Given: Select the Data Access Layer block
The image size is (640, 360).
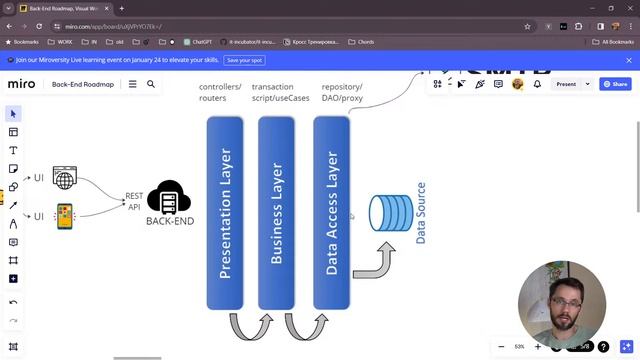Looking at the screenshot, I should 331,213.
